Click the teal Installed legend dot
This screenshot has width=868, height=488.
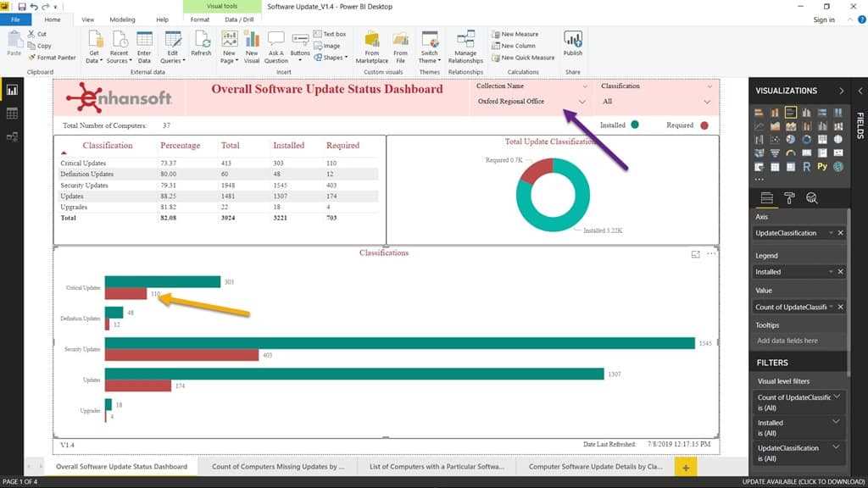635,125
